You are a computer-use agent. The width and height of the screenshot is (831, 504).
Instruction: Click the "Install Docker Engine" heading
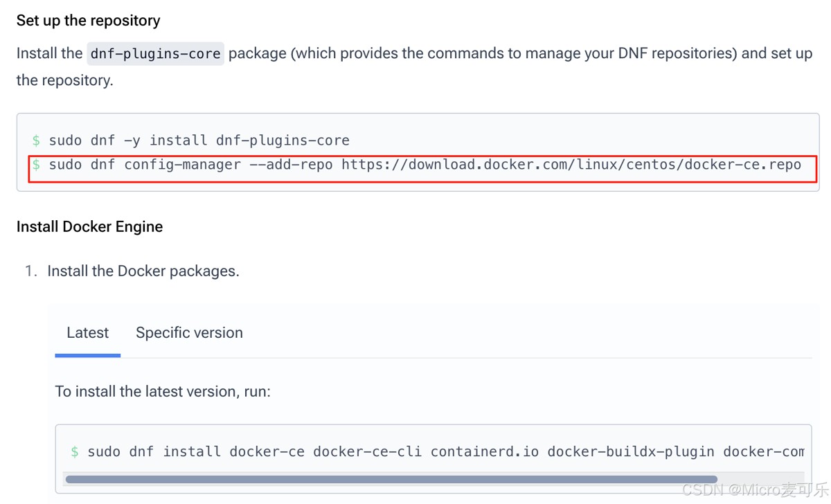[89, 227]
